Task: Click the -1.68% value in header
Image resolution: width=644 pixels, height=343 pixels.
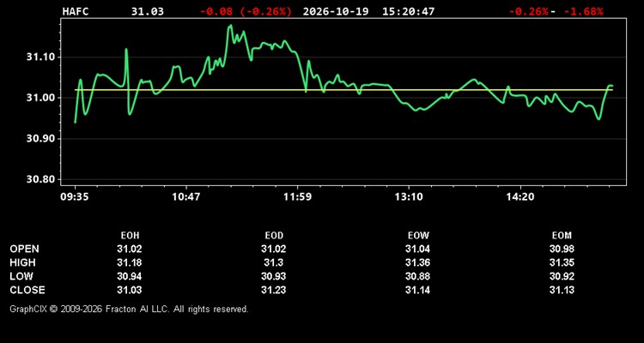Action: click(x=584, y=11)
